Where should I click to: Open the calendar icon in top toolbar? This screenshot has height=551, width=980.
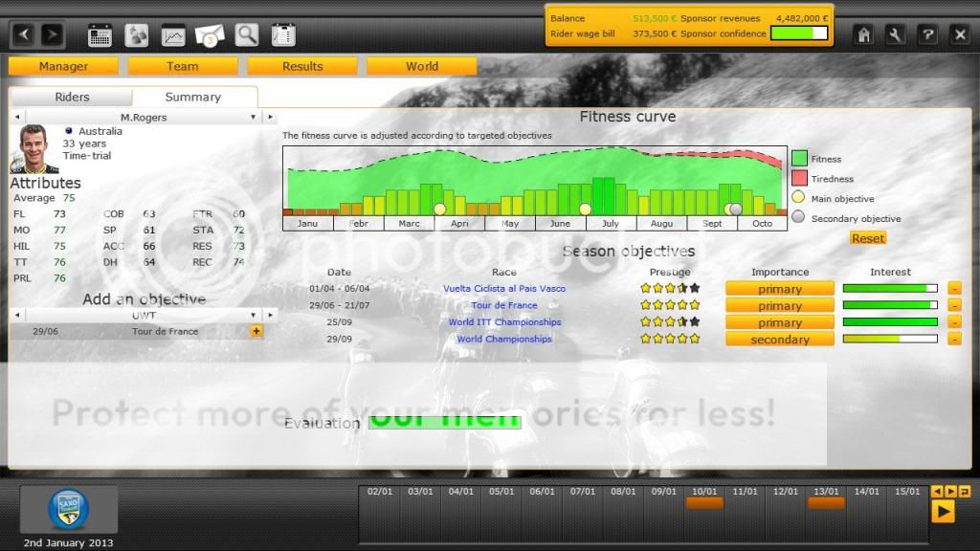click(100, 35)
